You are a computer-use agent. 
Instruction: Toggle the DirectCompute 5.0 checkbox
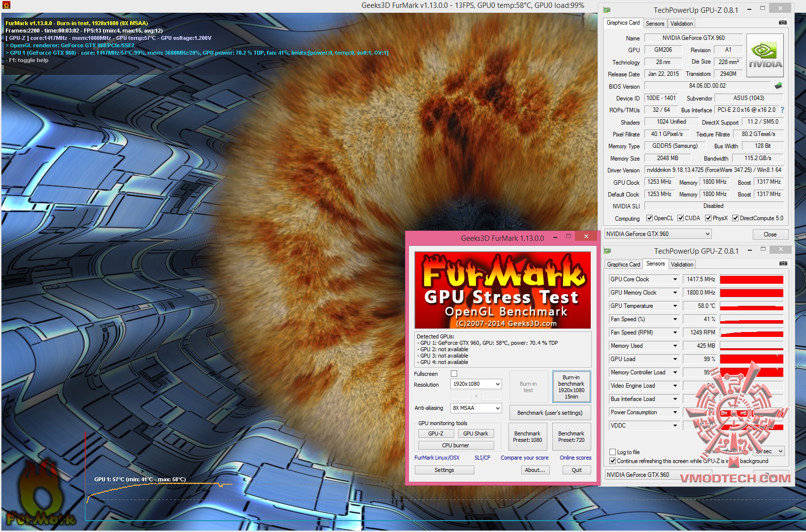[x=736, y=218]
